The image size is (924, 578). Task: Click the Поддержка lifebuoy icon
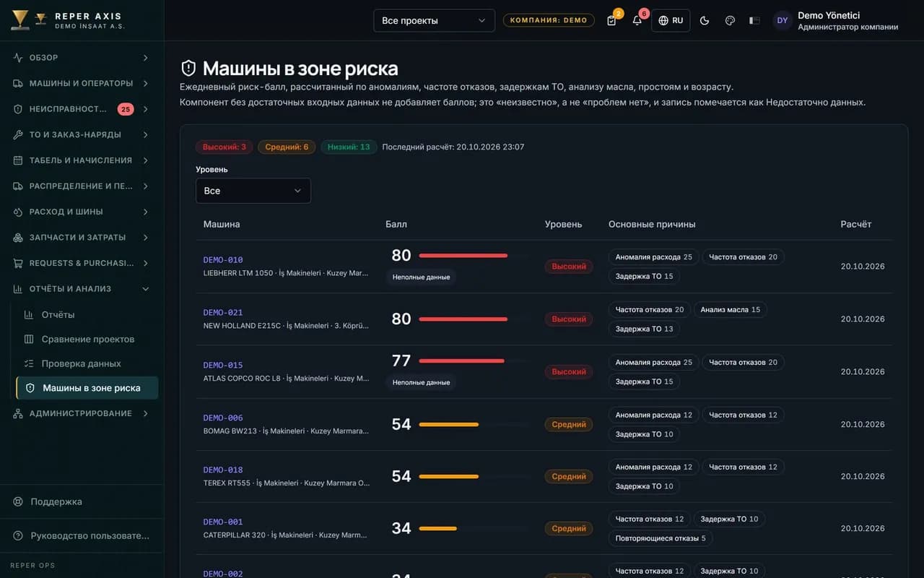point(18,501)
